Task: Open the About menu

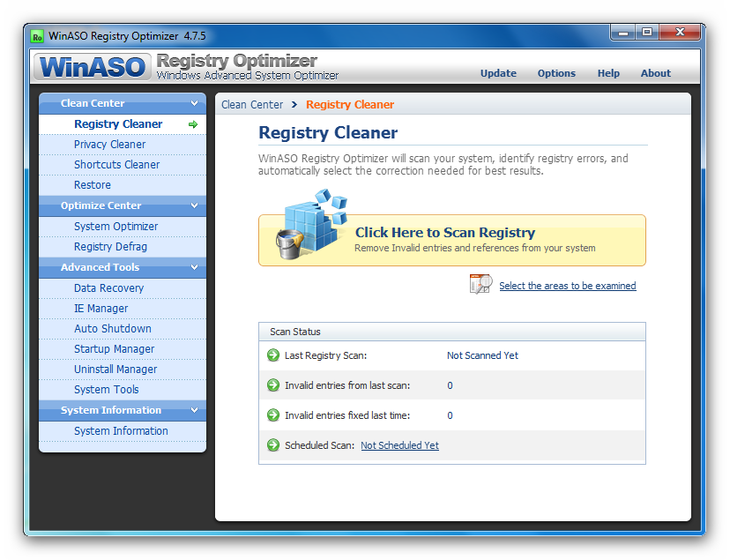Action: pyautogui.click(x=656, y=73)
